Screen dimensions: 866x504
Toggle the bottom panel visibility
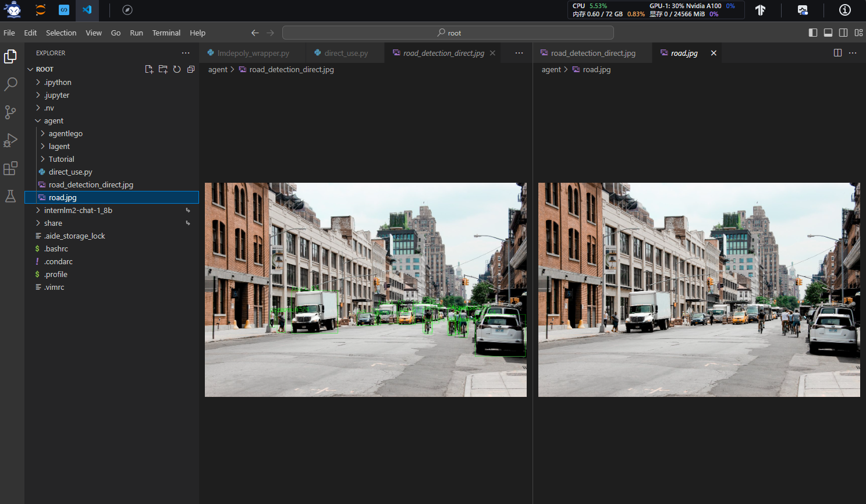(828, 33)
